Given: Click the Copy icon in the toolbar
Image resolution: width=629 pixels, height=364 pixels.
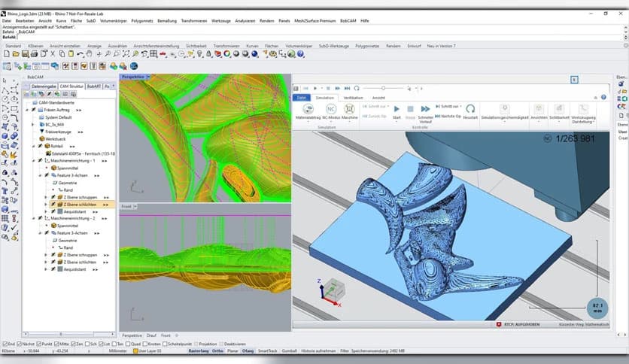Looking at the screenshot, I should coord(62,53).
